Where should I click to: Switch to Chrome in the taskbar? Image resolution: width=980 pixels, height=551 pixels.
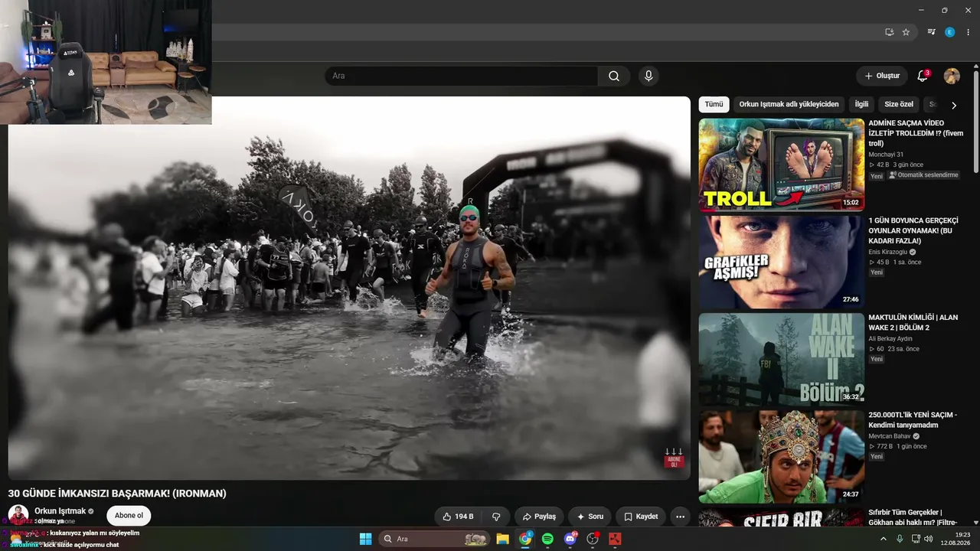click(525, 539)
